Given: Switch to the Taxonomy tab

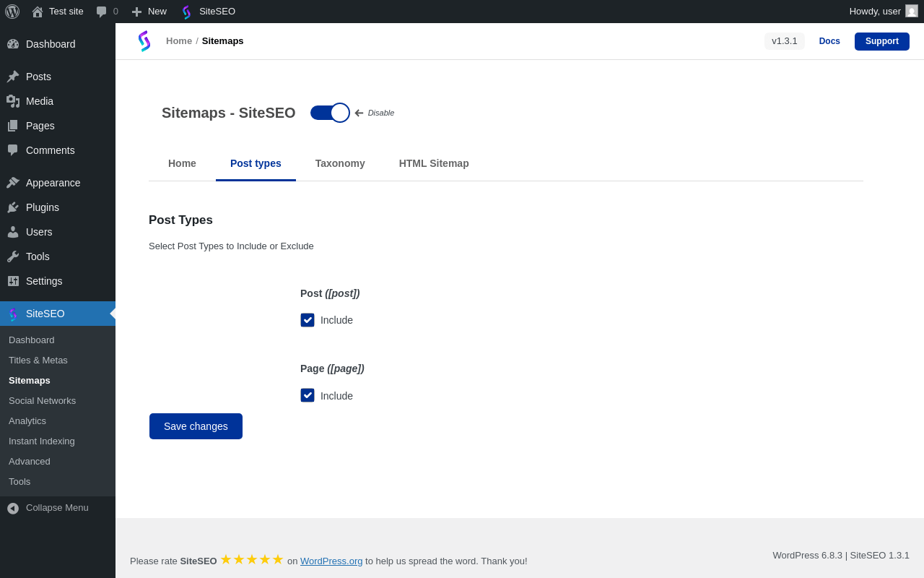Looking at the screenshot, I should point(340,163).
